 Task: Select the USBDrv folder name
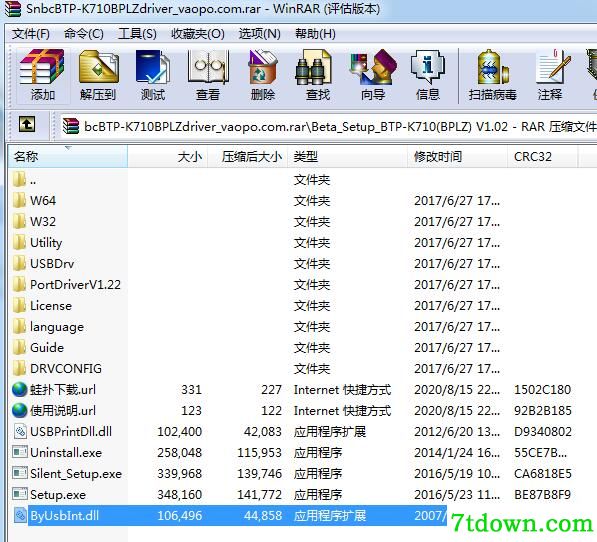52,263
